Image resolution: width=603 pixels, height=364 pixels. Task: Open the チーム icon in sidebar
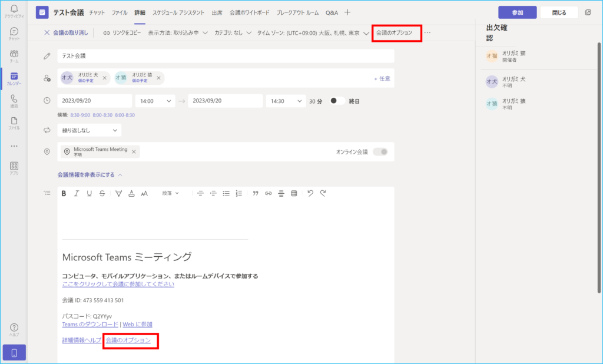tap(14, 57)
